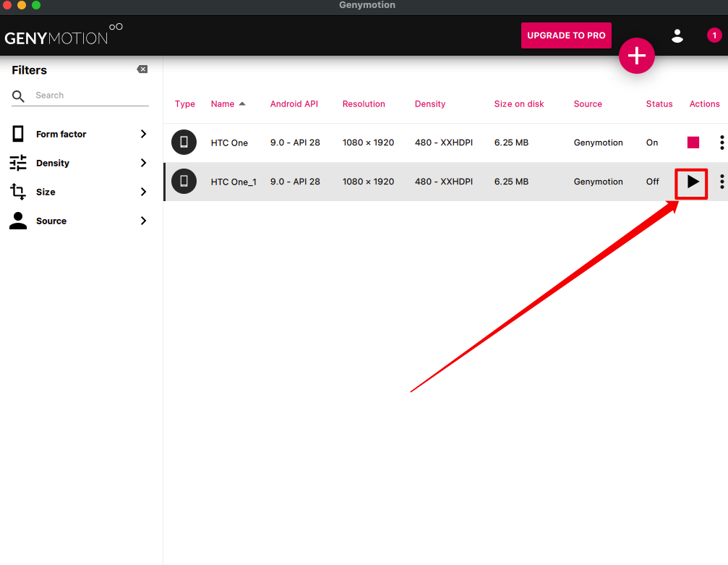
Task: Click the HTC One phone type icon
Action: 184,143
